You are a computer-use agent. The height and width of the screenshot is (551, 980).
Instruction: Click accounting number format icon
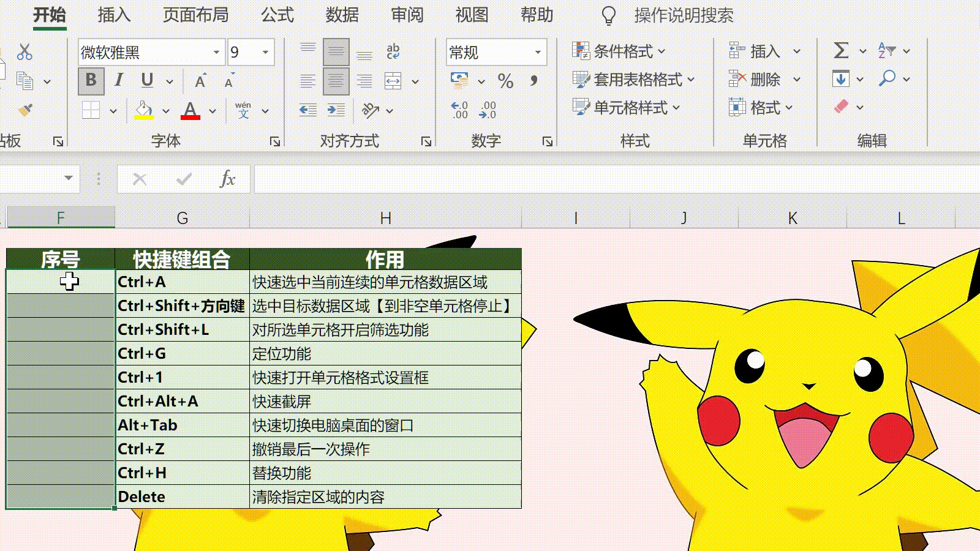pos(459,80)
